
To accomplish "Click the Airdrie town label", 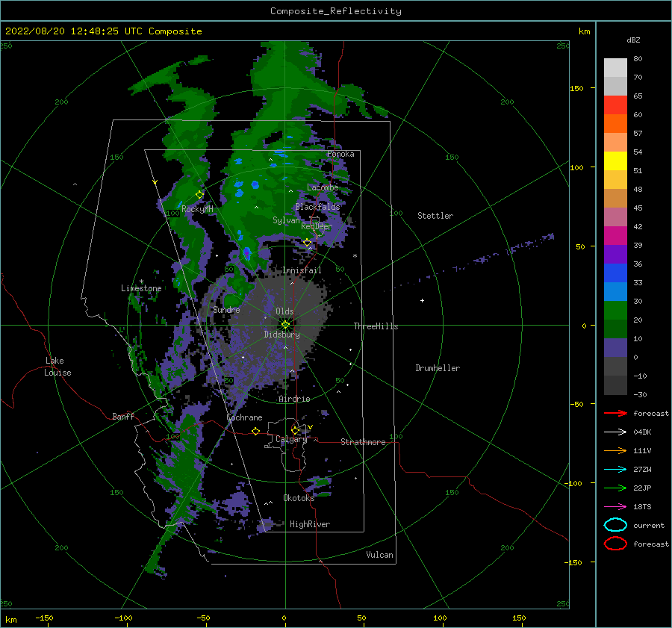I will (294, 399).
